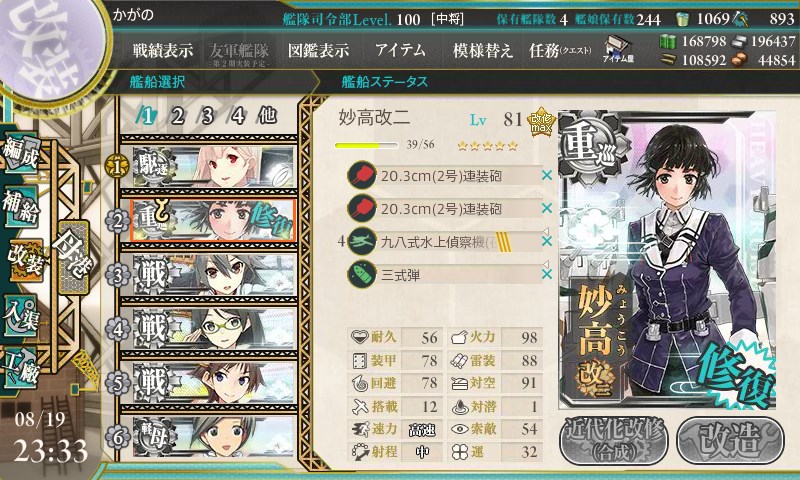This screenshot has width=800, height=480.
Task: Click the 改造 remodel button
Action: [731, 440]
